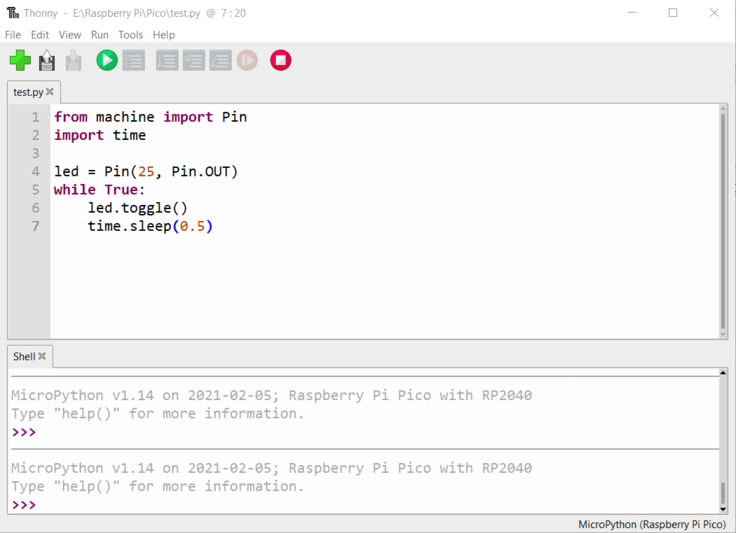Open the File menu
736x533 pixels.
[13, 35]
